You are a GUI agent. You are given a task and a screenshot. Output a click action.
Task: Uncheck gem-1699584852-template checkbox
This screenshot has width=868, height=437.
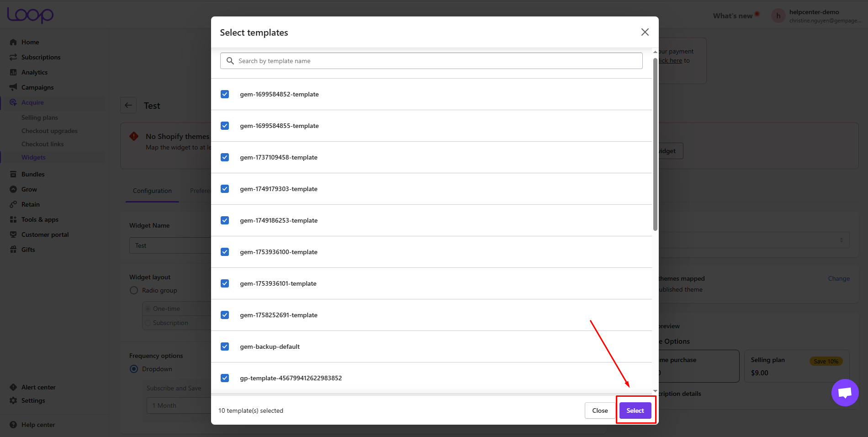pyautogui.click(x=225, y=94)
